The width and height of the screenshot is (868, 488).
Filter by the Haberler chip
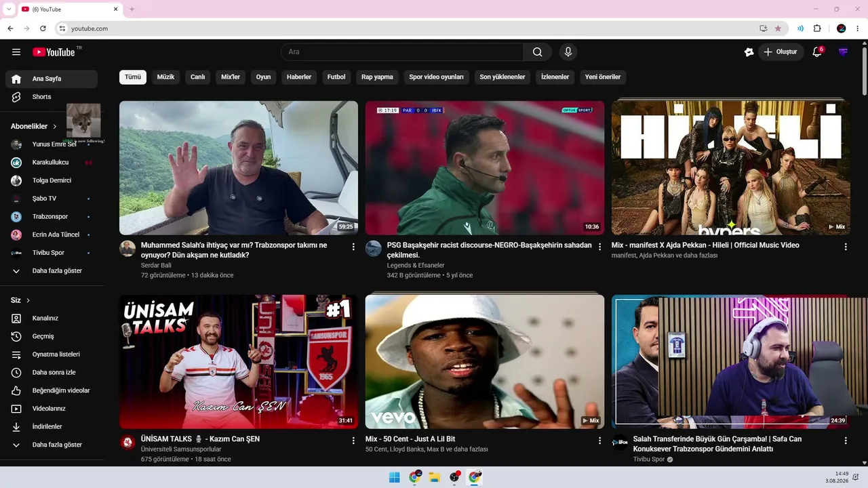click(299, 77)
